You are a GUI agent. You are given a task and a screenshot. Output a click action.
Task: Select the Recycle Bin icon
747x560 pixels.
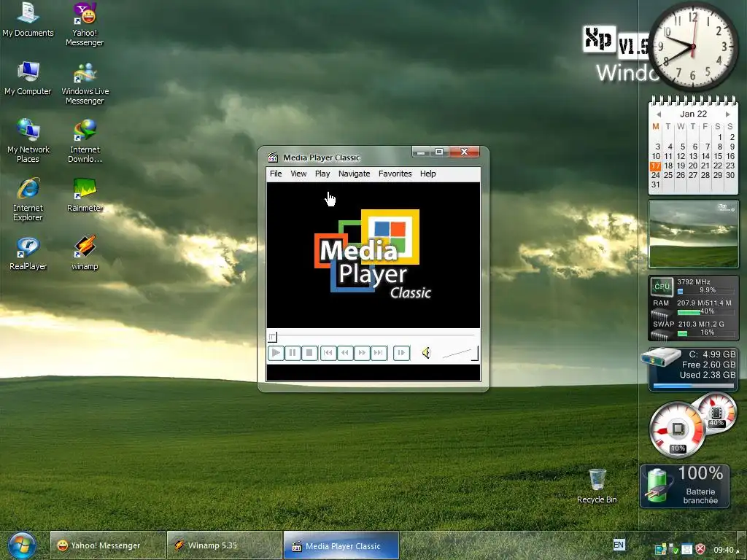597,486
